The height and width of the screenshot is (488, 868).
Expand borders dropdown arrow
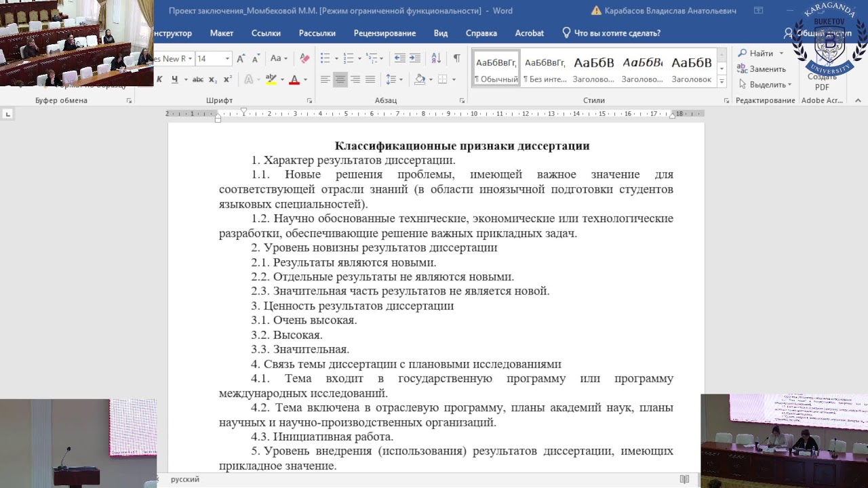point(453,80)
